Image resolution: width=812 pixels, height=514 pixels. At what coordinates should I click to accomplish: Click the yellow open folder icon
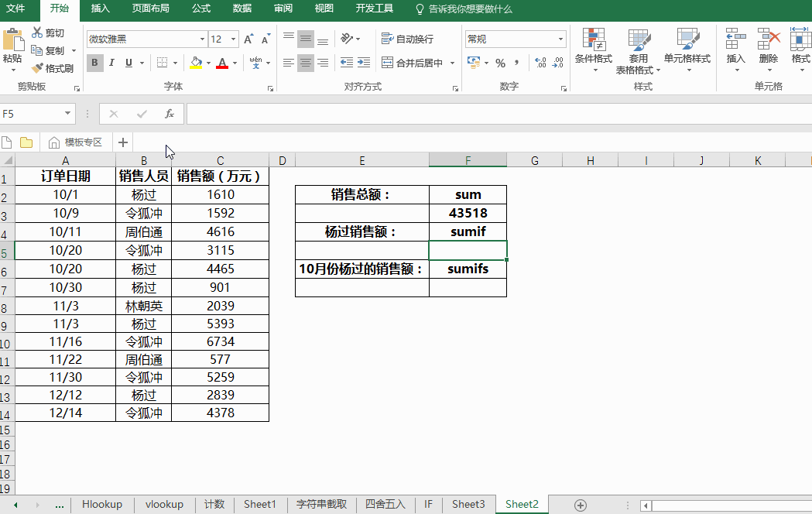point(26,142)
